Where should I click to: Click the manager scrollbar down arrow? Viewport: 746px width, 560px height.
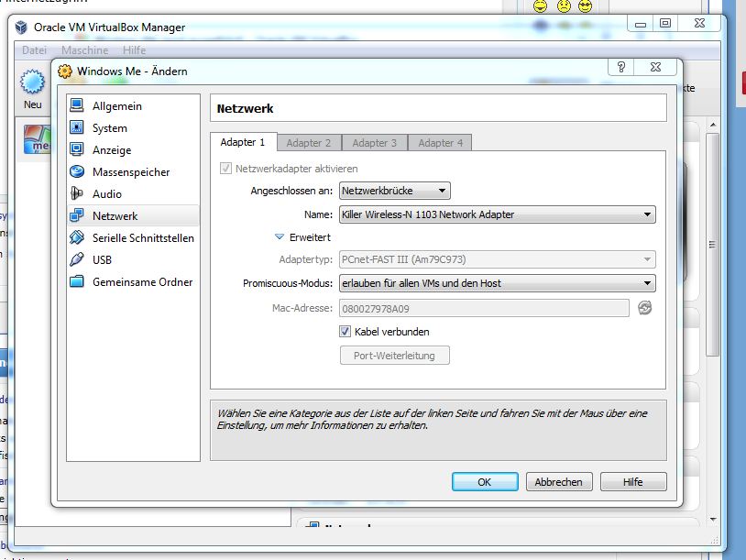click(713, 519)
